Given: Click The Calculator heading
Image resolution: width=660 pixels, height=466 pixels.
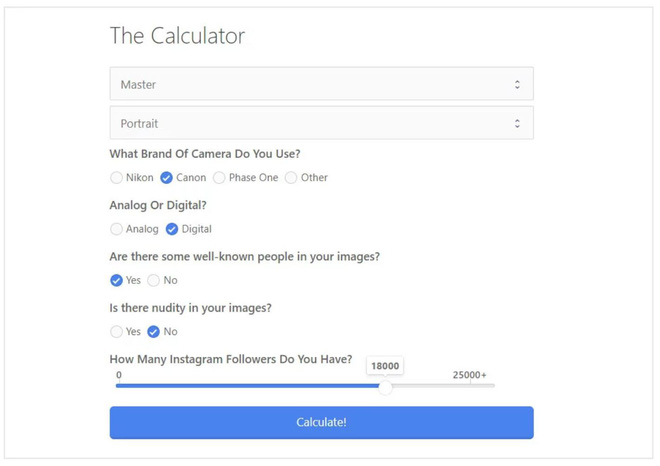Looking at the screenshot, I should [x=177, y=35].
